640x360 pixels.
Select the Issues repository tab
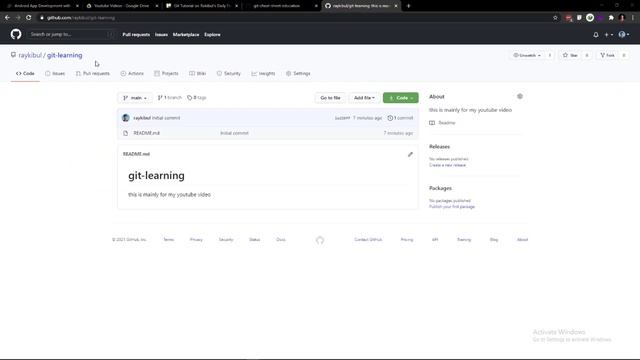(x=55, y=73)
